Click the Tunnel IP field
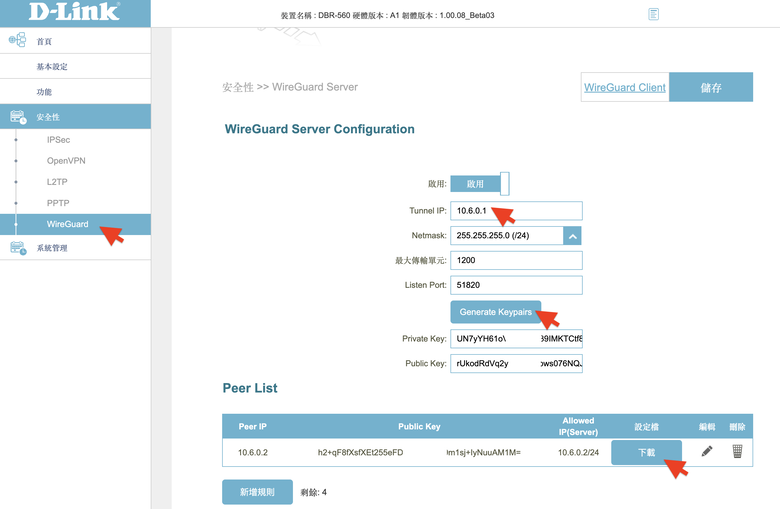 516,211
